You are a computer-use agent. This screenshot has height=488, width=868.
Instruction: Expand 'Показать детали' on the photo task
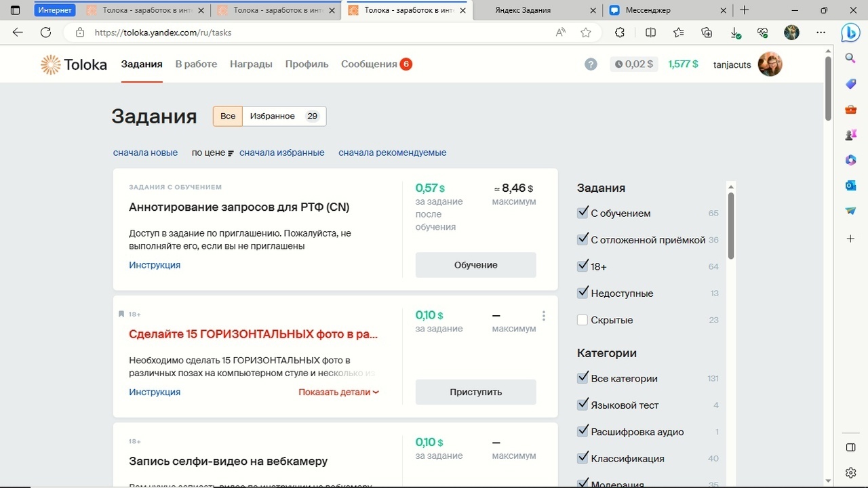(337, 392)
